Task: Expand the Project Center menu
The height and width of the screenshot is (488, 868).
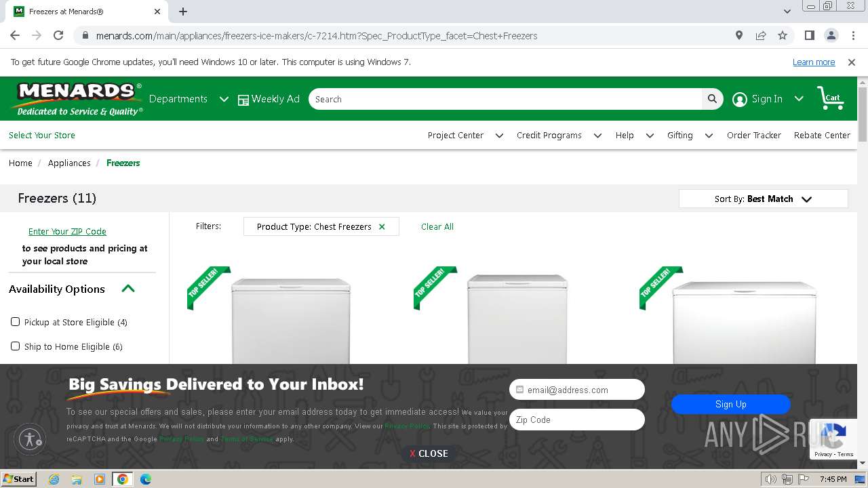Action: click(x=465, y=136)
